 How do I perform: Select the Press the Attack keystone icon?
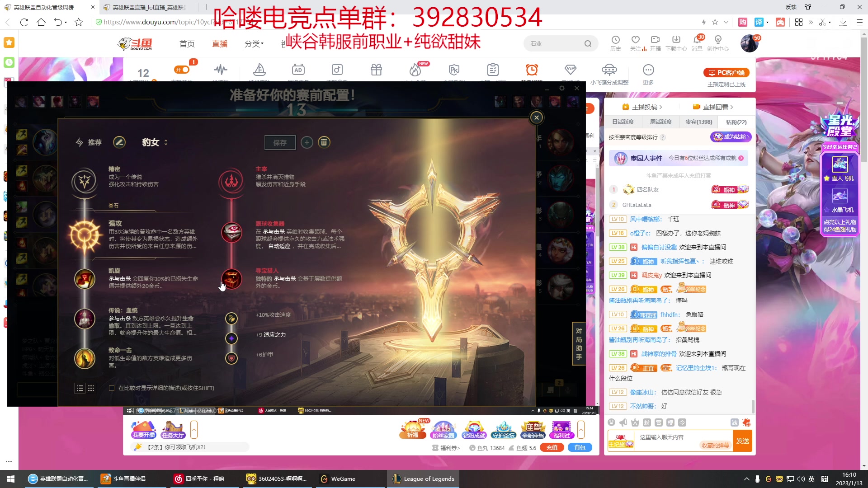(85, 235)
